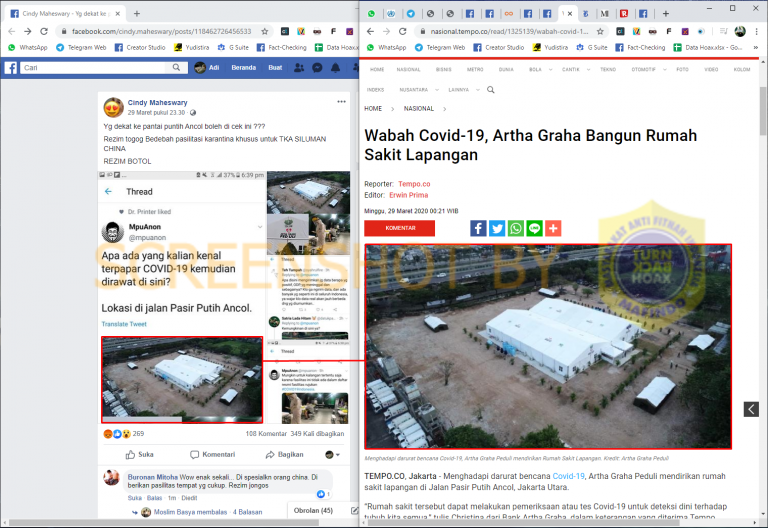Open the Messenger icon in the Facebook header
Viewport: 768px width, 528px height.
click(x=317, y=68)
